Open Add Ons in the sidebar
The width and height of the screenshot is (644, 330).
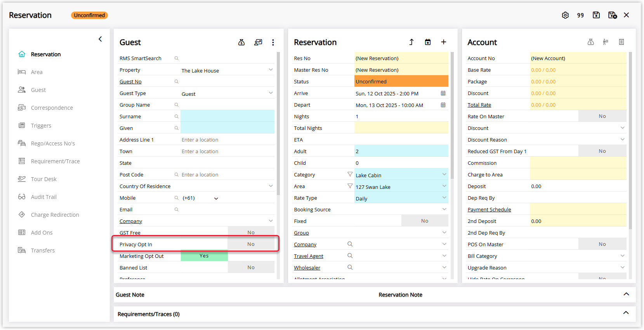(x=42, y=233)
